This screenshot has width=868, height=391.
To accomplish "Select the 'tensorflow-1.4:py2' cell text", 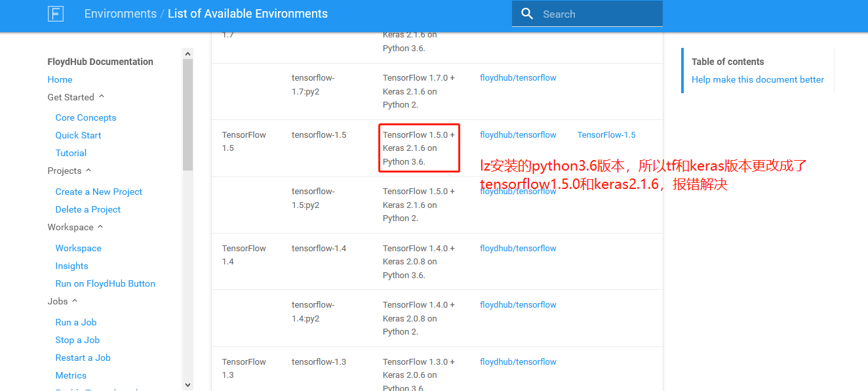I will [x=313, y=312].
